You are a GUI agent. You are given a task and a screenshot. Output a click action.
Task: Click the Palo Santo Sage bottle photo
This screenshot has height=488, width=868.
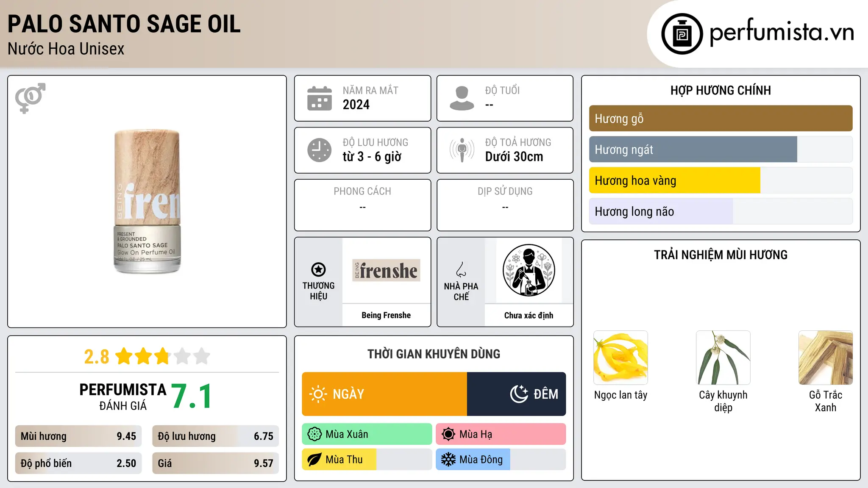[147, 201]
